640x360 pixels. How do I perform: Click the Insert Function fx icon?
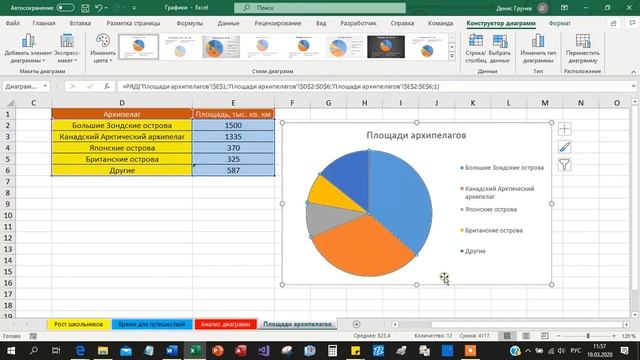pyautogui.click(x=107, y=86)
